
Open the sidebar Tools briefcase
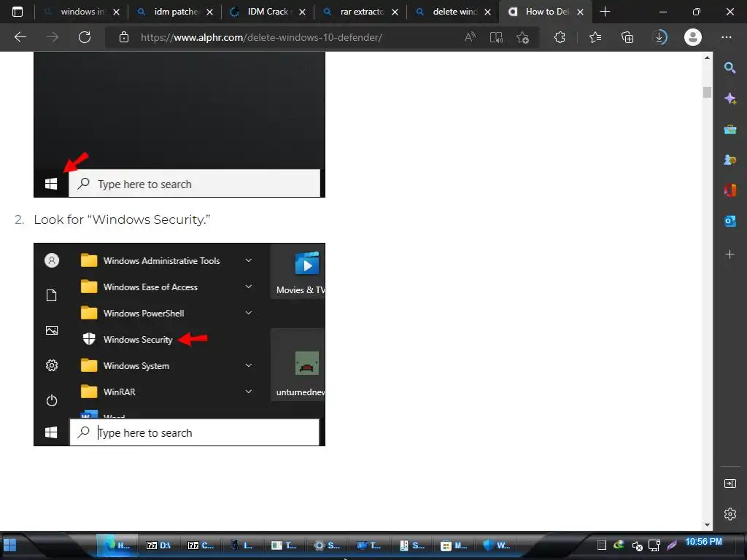tap(729, 129)
